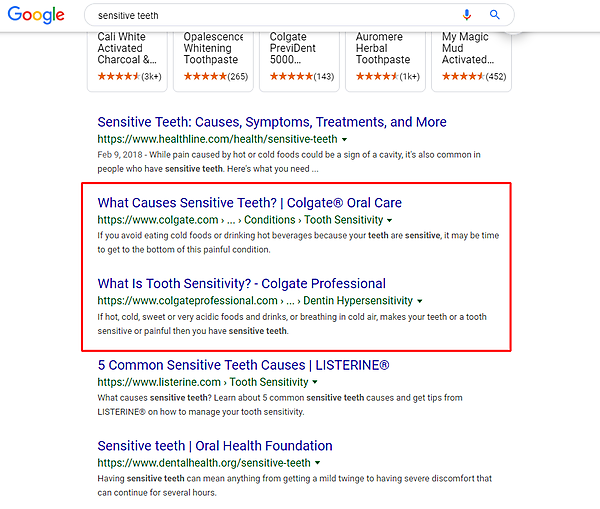Viewport: 600px width, 509px height.
Task: Click the blue search magnifier icon
Action: click(494, 15)
